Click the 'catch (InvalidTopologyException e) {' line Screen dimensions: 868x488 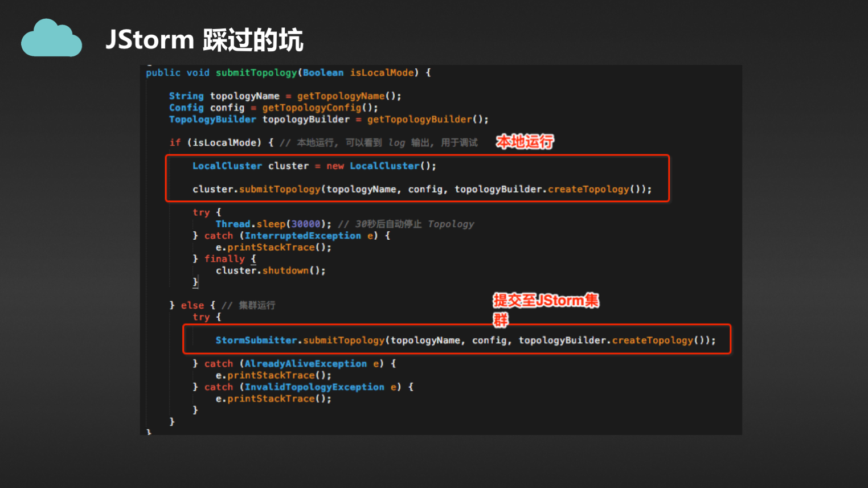303,387
